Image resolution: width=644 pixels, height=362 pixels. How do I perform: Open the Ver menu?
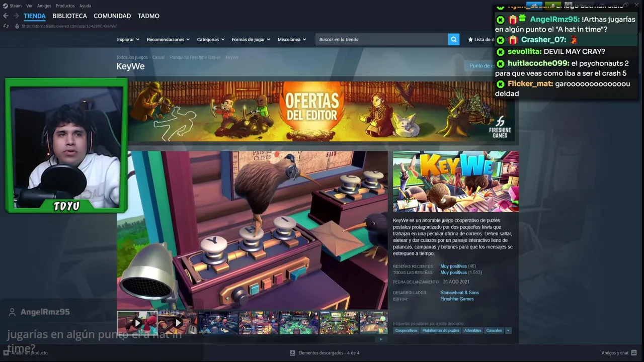click(29, 6)
